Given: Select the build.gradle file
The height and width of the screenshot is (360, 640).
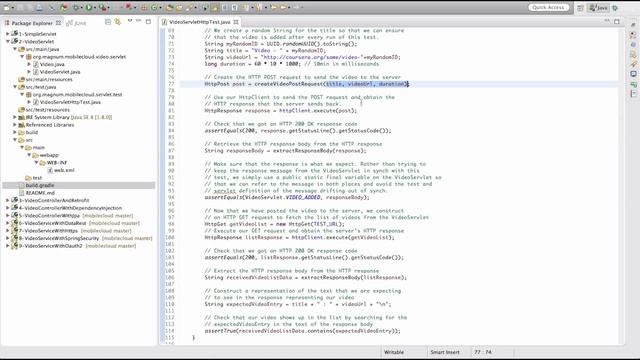Looking at the screenshot, I should [x=40, y=185].
